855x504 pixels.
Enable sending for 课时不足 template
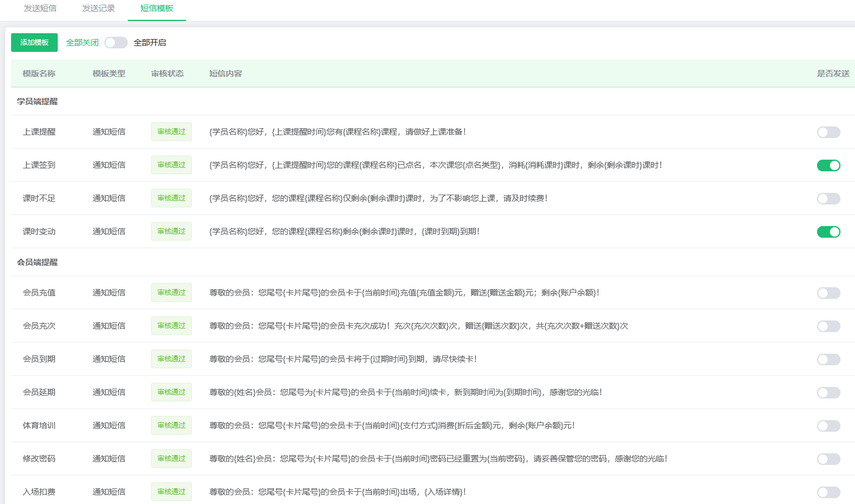click(x=828, y=198)
